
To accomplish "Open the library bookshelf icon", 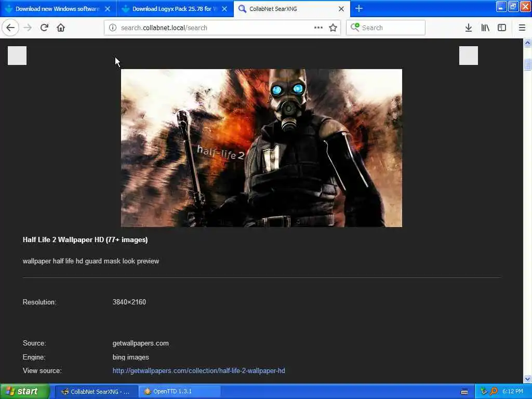I will [x=485, y=28].
